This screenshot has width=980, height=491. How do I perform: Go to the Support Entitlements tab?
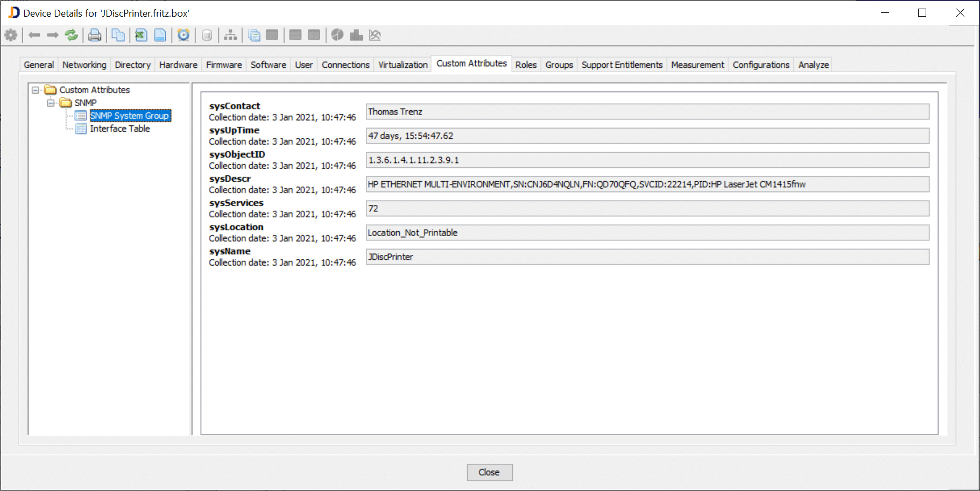[622, 65]
